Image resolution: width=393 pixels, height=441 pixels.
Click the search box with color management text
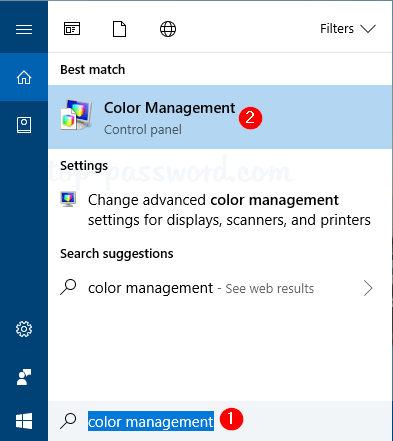point(220,421)
